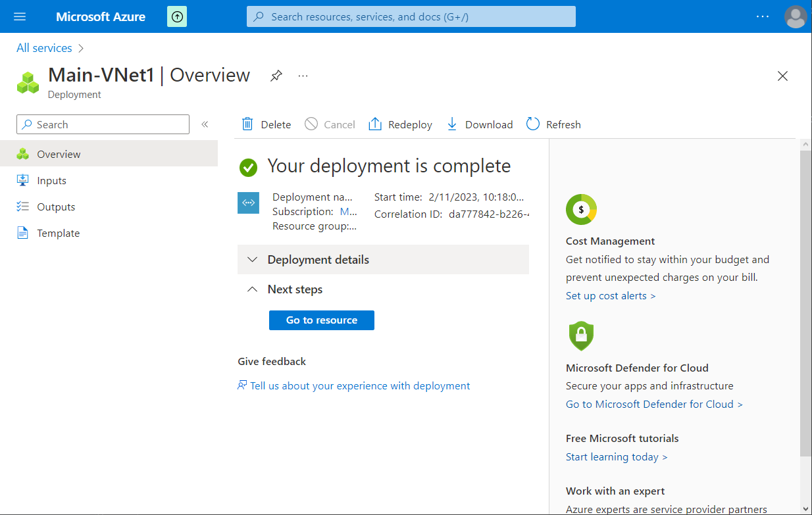The height and width of the screenshot is (515, 812).
Task: Click the 'Give feedback' heading
Action: pyautogui.click(x=272, y=362)
